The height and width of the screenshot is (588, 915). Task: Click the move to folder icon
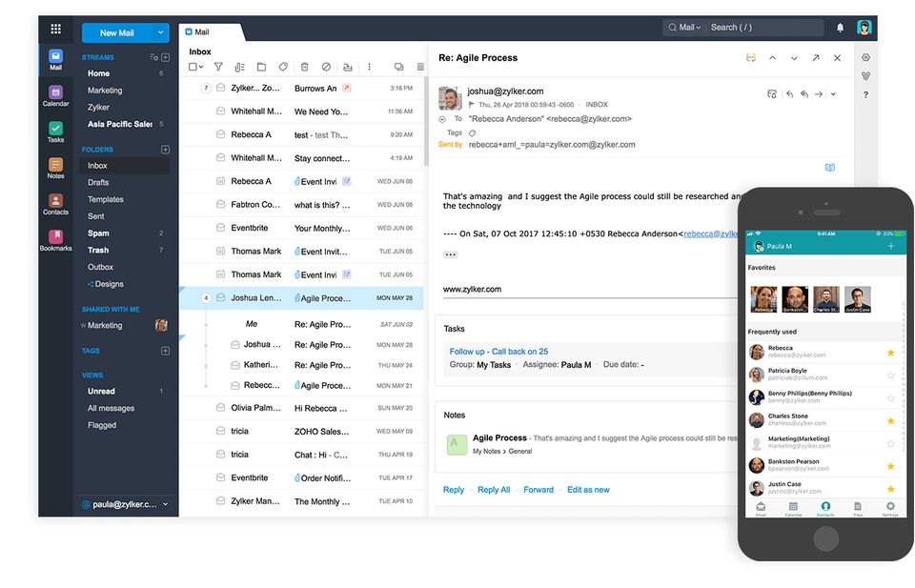pyautogui.click(x=261, y=67)
